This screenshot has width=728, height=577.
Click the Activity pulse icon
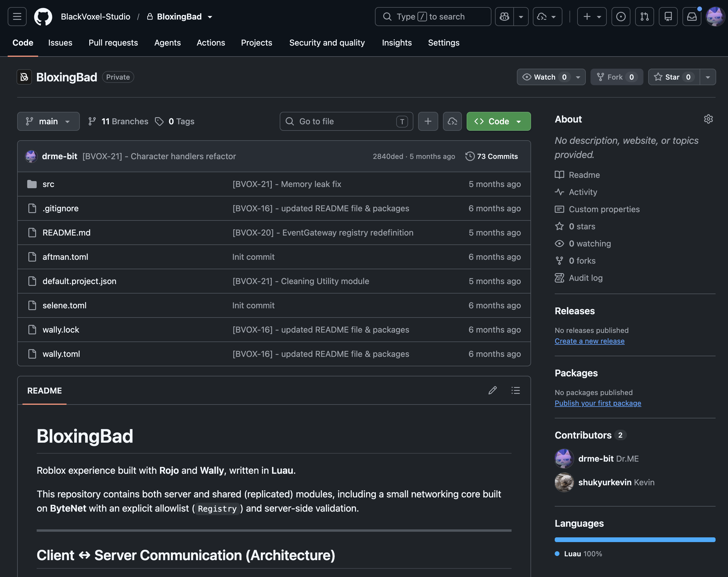(559, 192)
